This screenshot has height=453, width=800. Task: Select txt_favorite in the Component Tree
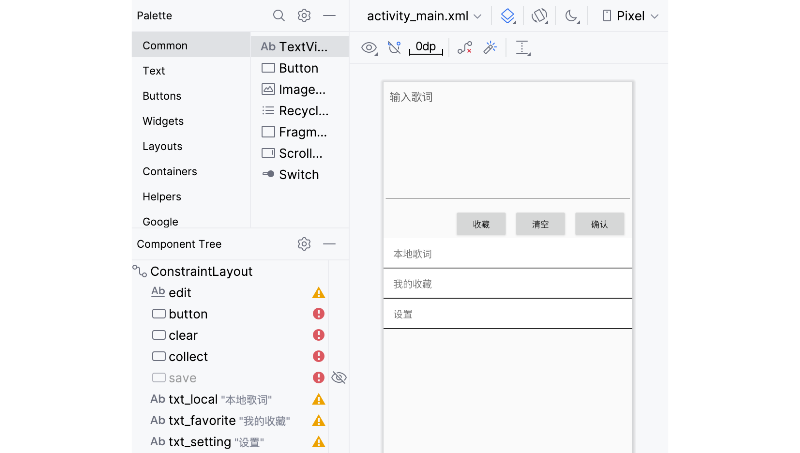(201, 421)
